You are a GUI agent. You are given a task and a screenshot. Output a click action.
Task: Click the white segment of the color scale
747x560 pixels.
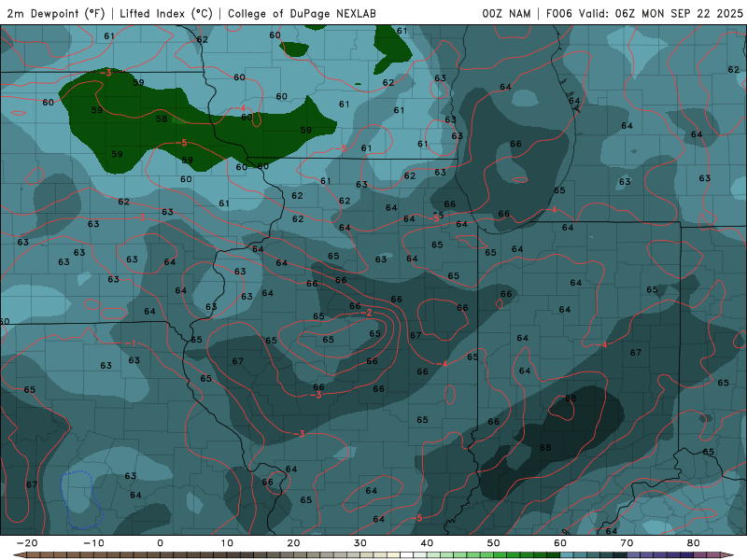[x=406, y=555]
